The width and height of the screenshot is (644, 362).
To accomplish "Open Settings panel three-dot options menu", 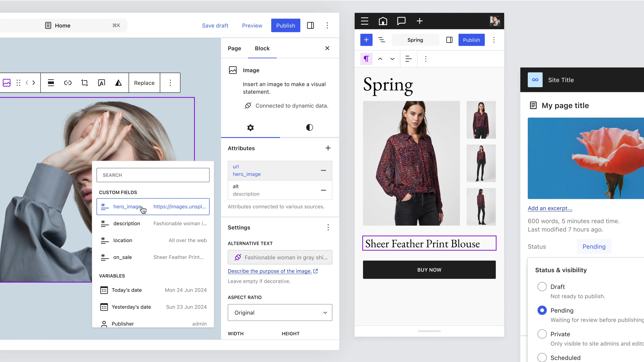I will (x=328, y=227).
